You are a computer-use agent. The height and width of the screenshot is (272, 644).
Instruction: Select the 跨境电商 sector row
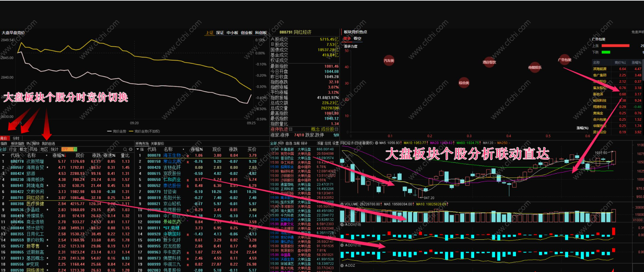(67, 186)
